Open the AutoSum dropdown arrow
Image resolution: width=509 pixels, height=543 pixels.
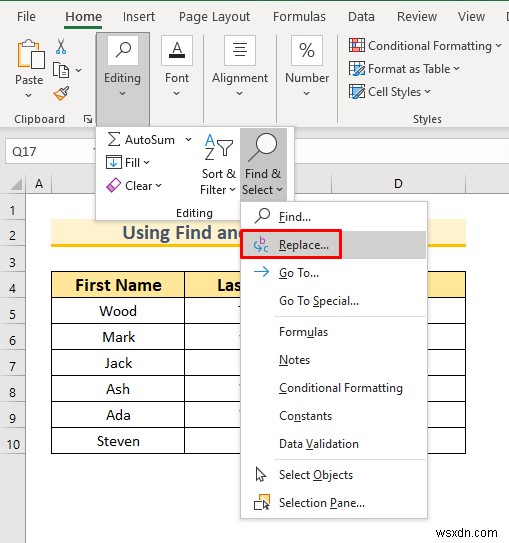coord(188,140)
